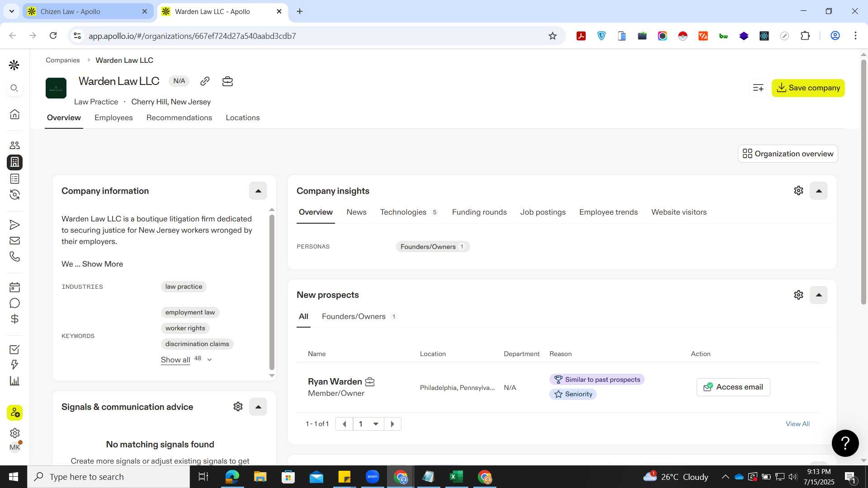The width and height of the screenshot is (868, 488).
Task: Switch to Recommendations tab
Action: click(179, 117)
